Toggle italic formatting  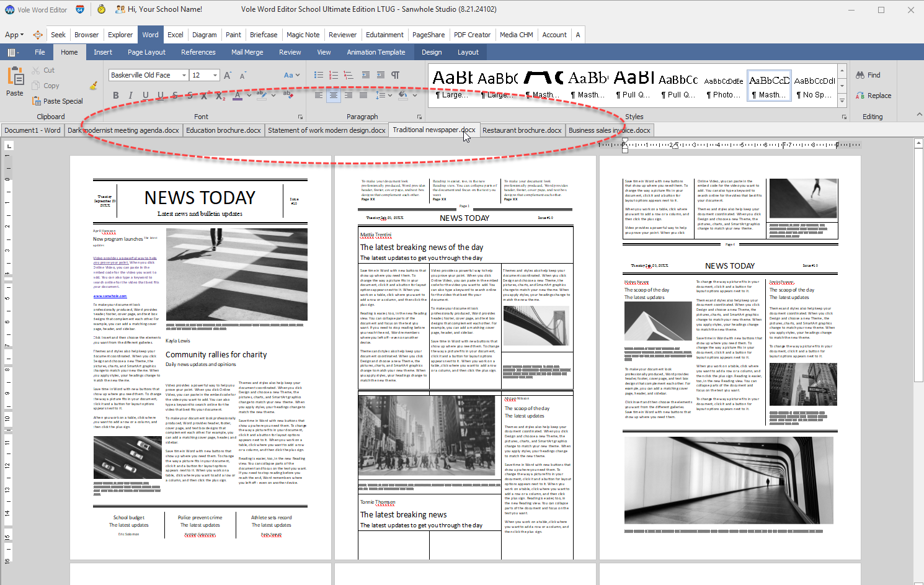point(130,95)
